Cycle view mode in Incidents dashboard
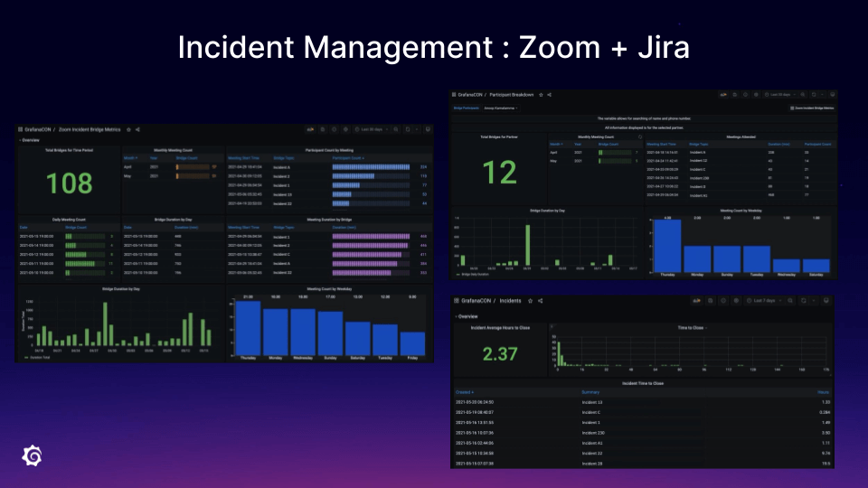This screenshot has width=868, height=488. coord(826,301)
